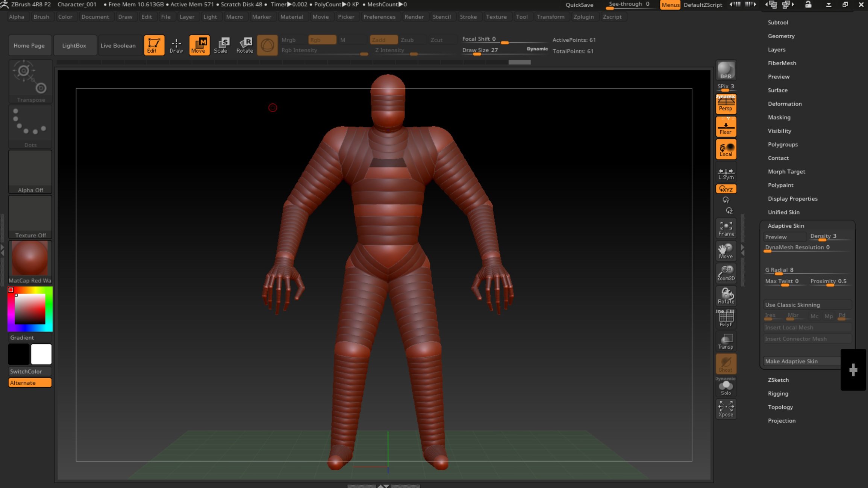Click the Local coordinate icon
The image size is (868, 488).
point(726,150)
